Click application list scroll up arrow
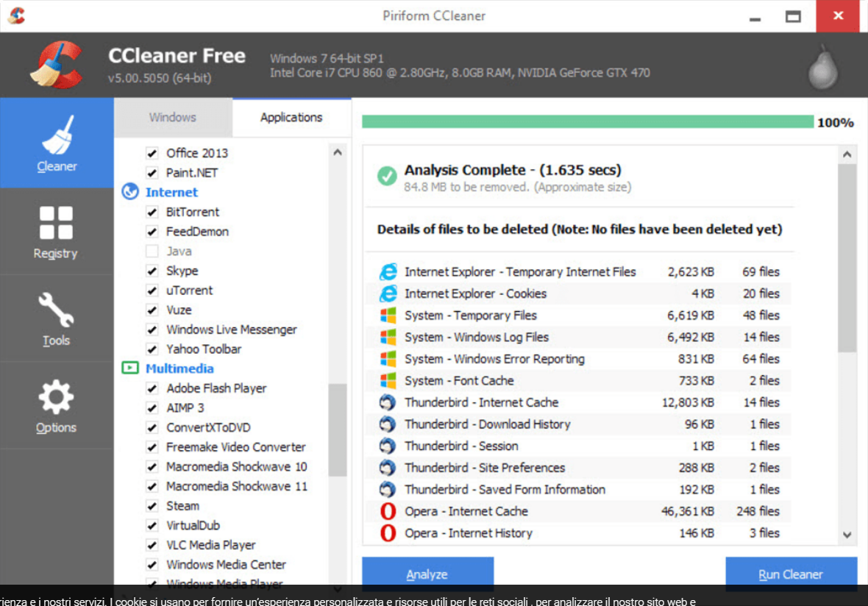 tap(338, 152)
